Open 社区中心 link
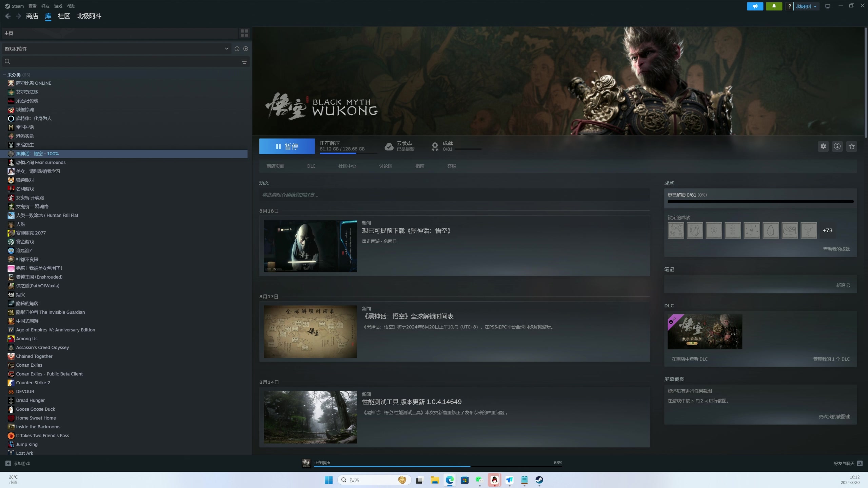 tap(347, 166)
